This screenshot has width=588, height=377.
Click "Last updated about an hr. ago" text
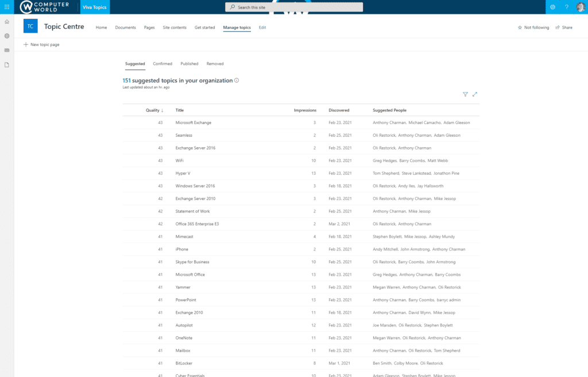(x=146, y=87)
